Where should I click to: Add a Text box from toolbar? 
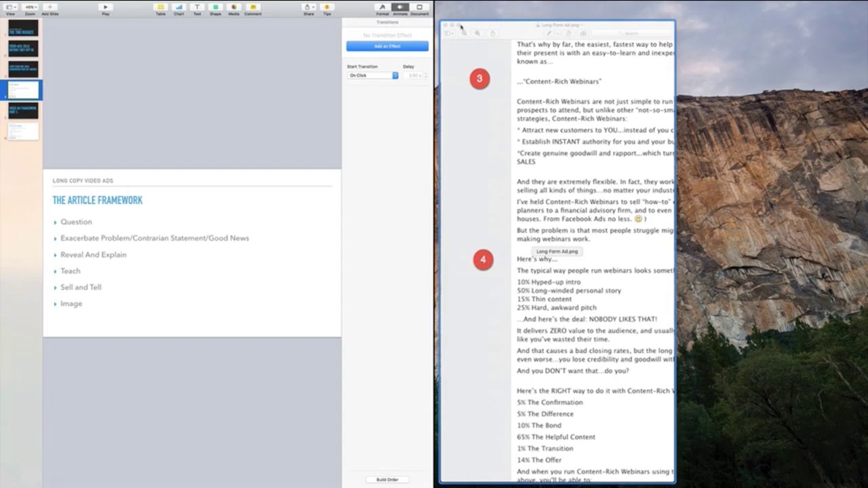pyautogui.click(x=197, y=7)
